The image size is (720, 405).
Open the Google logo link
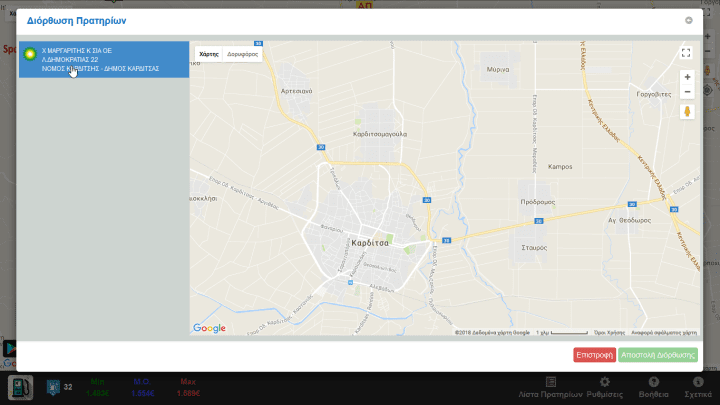coord(209,328)
